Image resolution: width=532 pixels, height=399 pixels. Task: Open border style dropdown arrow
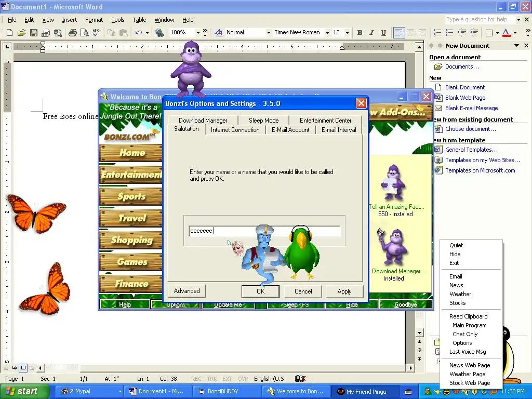(x=497, y=33)
